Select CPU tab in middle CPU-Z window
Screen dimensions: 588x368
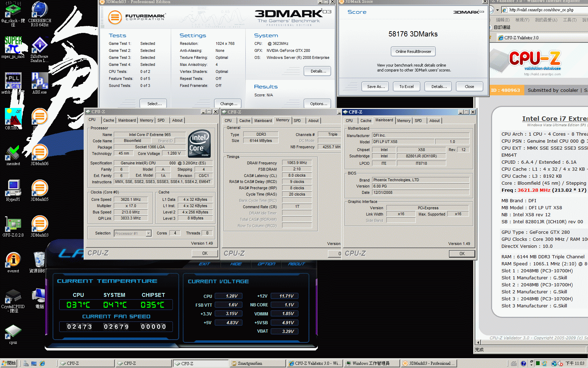[228, 121]
